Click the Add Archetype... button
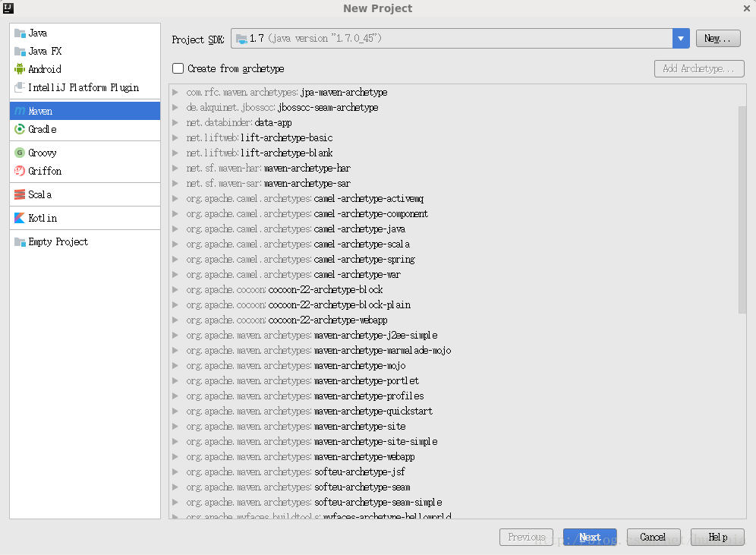The height and width of the screenshot is (555, 756). point(699,68)
